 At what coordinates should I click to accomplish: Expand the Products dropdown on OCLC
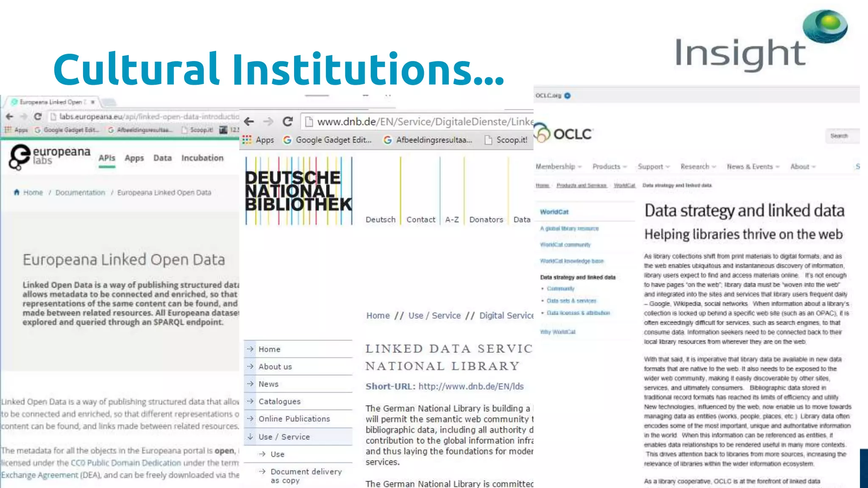pyautogui.click(x=609, y=166)
